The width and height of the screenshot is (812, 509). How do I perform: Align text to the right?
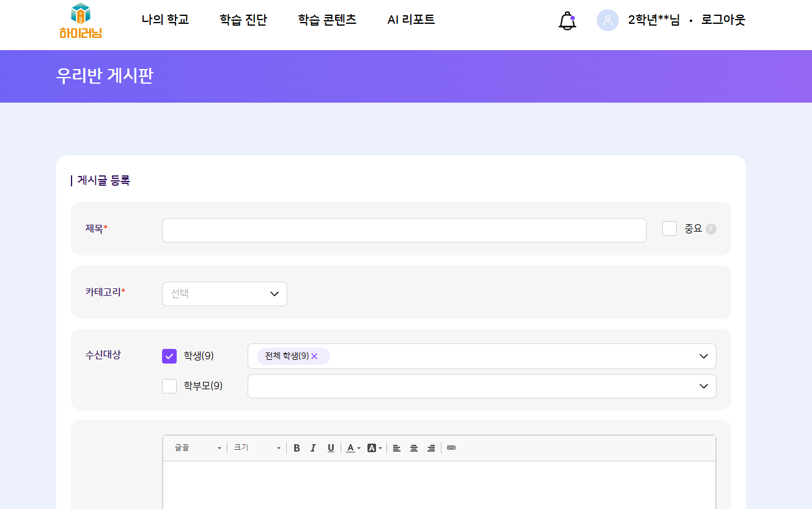click(431, 448)
